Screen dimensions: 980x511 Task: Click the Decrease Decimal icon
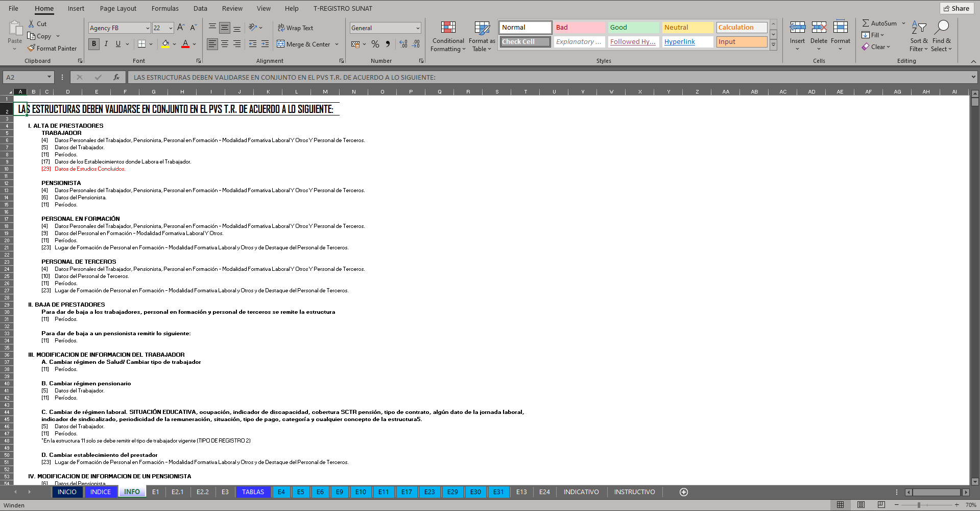[416, 44]
